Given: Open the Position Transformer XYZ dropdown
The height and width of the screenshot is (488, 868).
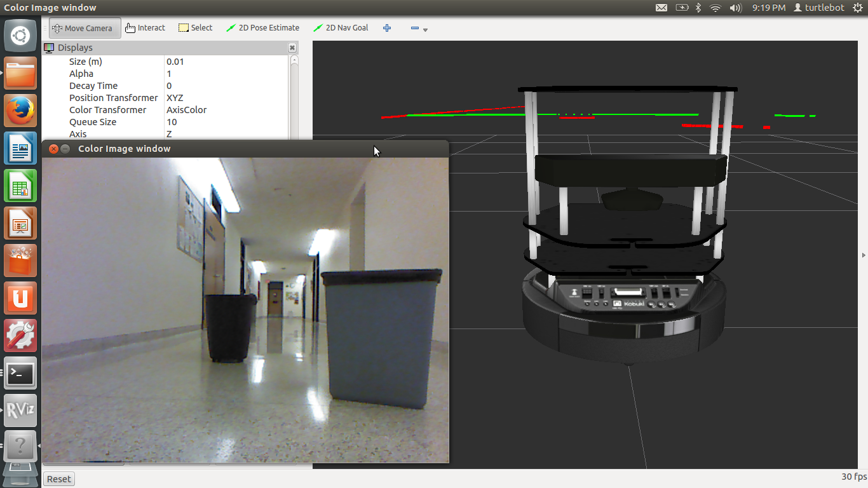Looking at the screenshot, I should click(226, 98).
